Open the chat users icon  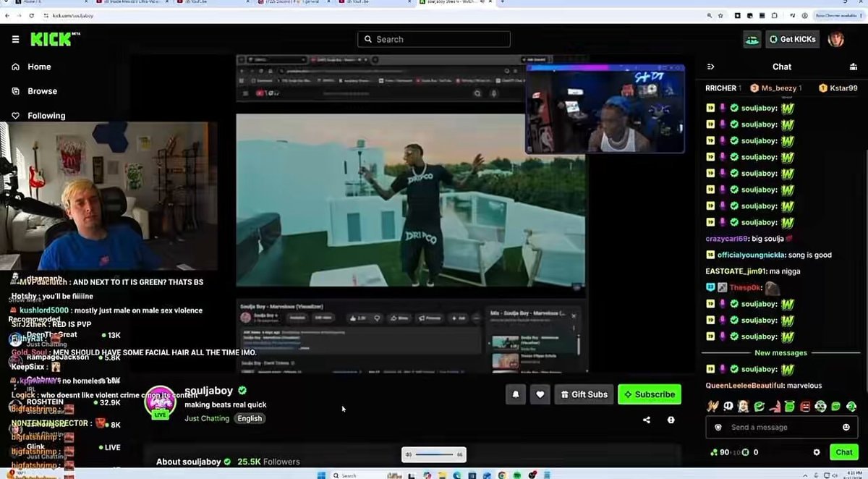854,67
